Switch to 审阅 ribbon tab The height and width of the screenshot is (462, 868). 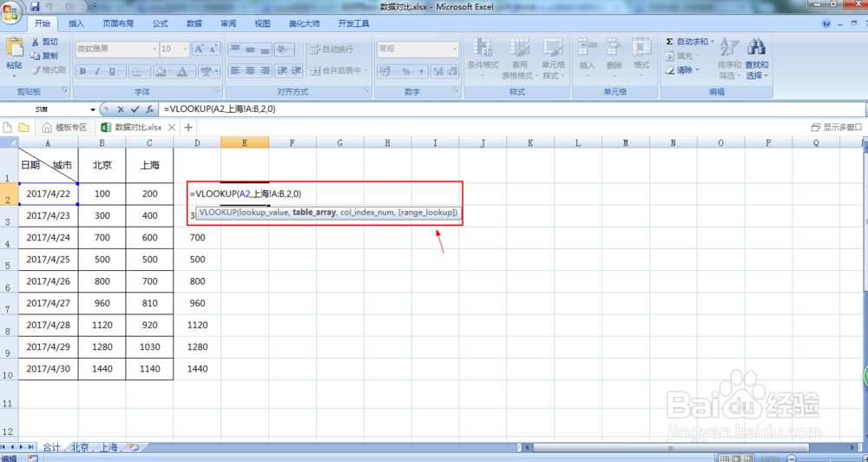228,23
